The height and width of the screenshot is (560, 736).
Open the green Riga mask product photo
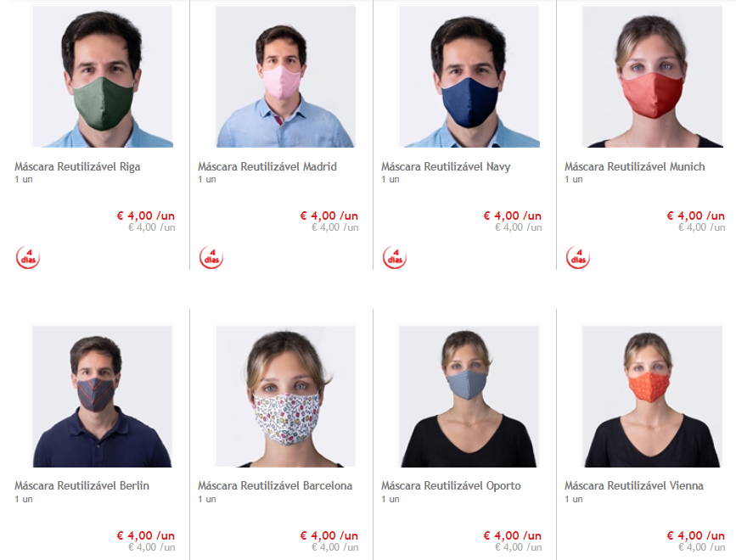point(103,76)
